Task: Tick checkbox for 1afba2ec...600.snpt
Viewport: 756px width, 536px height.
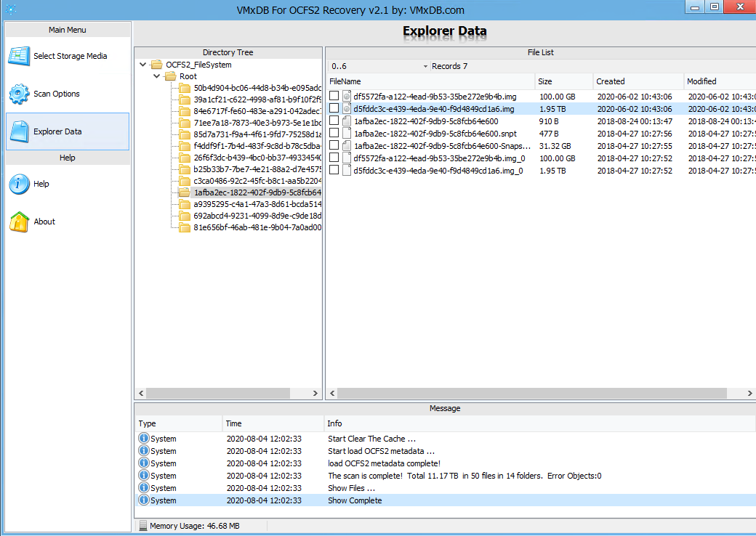Action: click(x=334, y=133)
